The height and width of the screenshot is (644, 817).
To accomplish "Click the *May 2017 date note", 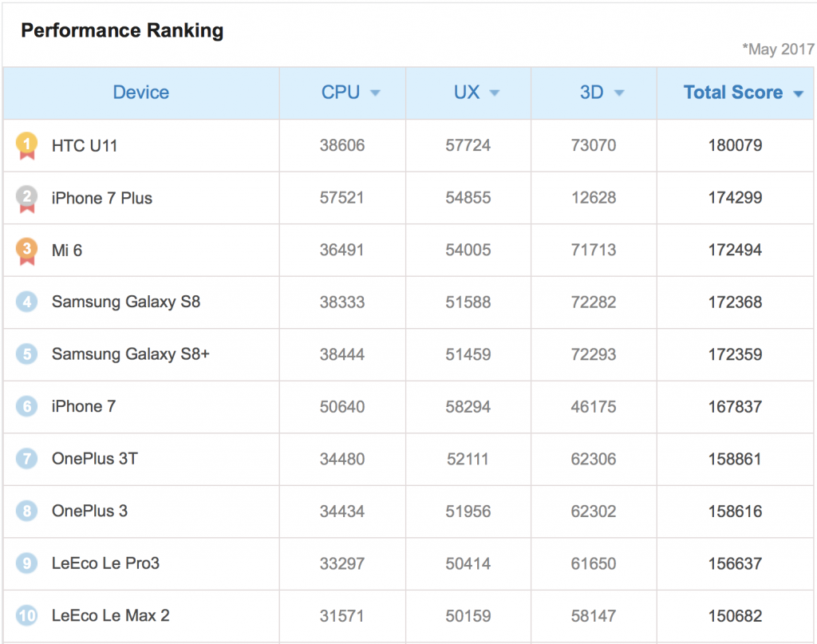I will [779, 49].
